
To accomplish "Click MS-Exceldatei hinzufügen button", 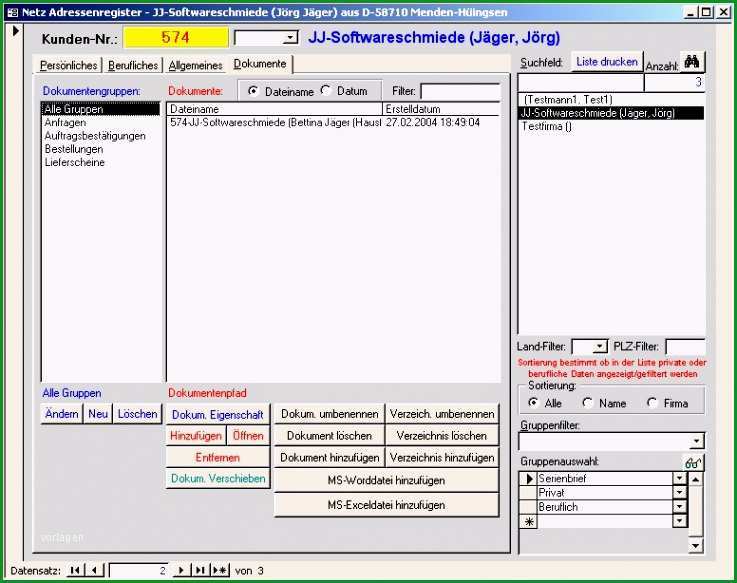I will point(386,505).
